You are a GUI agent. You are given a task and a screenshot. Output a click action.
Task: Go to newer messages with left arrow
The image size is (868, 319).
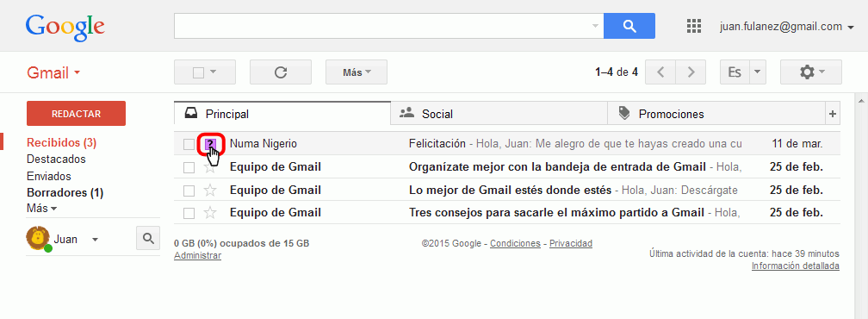point(660,72)
